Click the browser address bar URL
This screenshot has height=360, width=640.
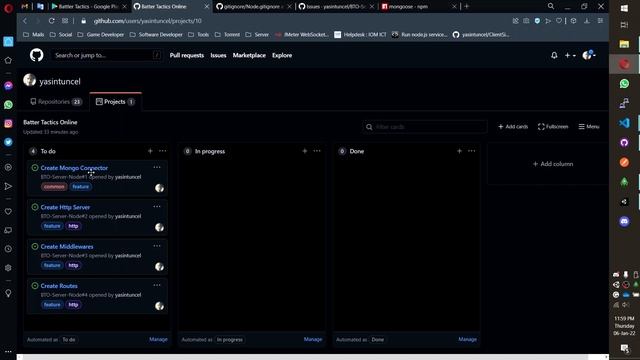pos(147,21)
